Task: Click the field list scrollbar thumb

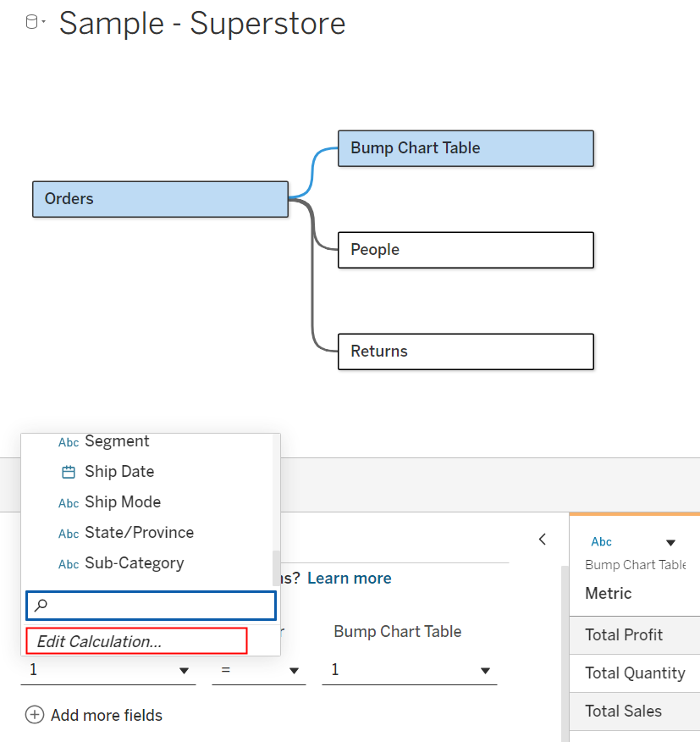Action: [x=276, y=568]
